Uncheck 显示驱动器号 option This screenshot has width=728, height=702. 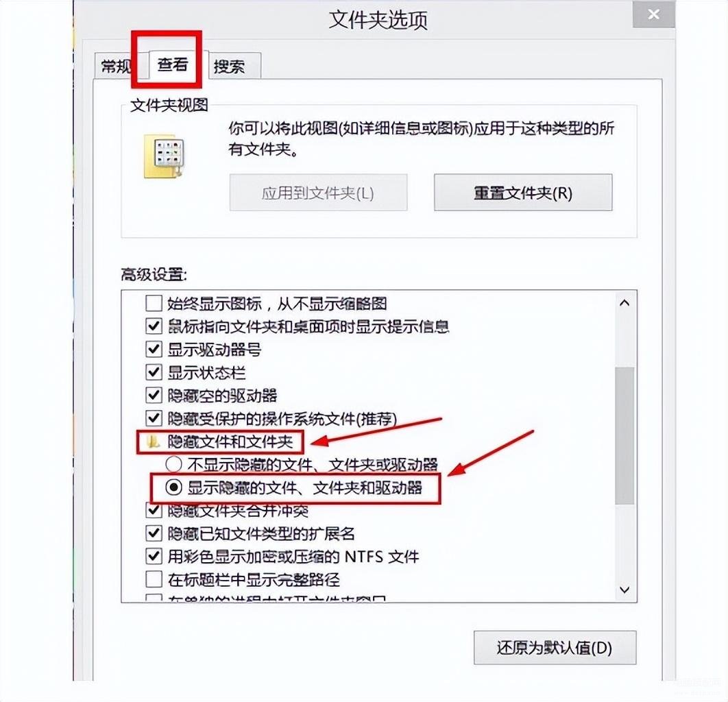point(154,349)
